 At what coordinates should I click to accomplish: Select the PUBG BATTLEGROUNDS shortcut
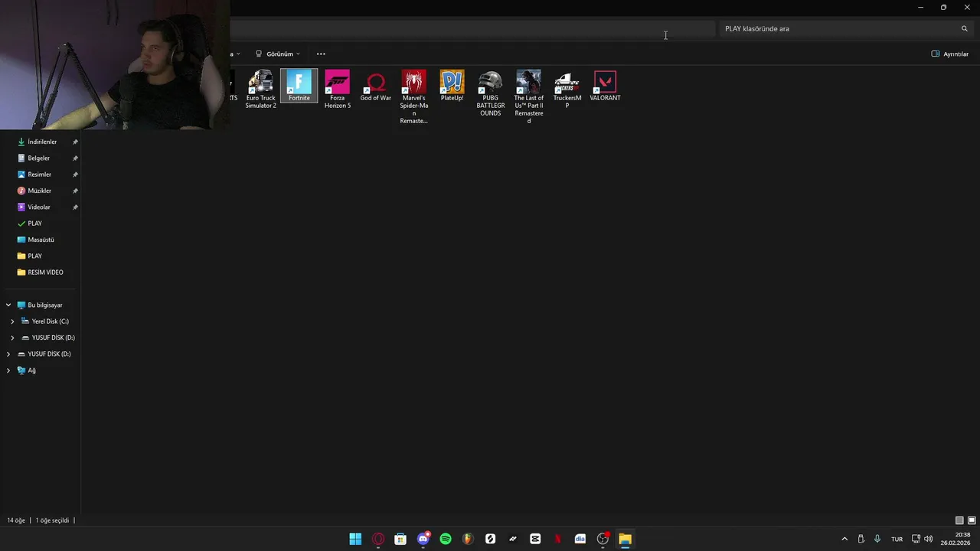[490, 93]
